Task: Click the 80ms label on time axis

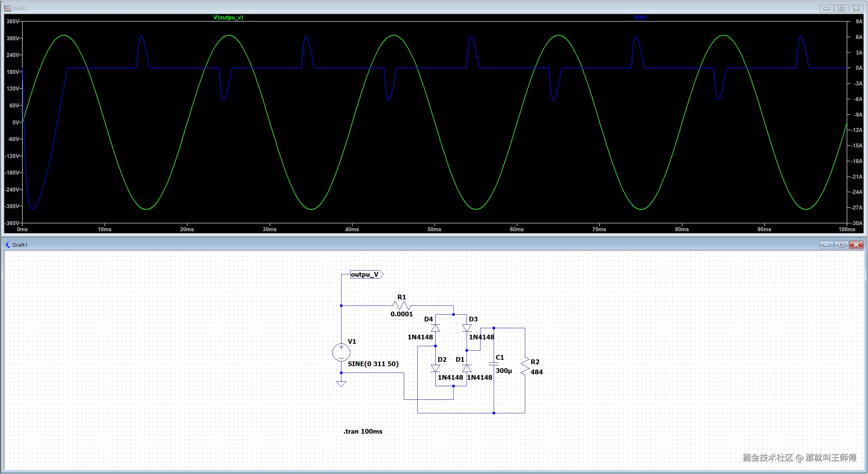Action: coord(682,230)
